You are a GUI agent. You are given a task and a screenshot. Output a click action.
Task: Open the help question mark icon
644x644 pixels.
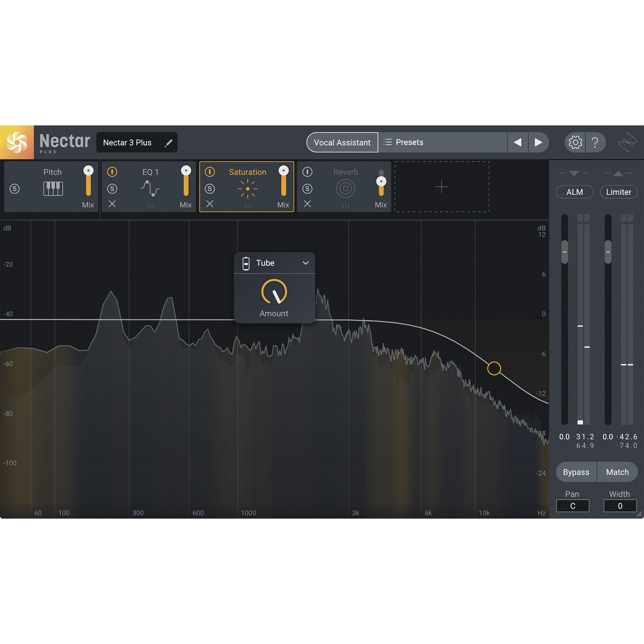[595, 142]
